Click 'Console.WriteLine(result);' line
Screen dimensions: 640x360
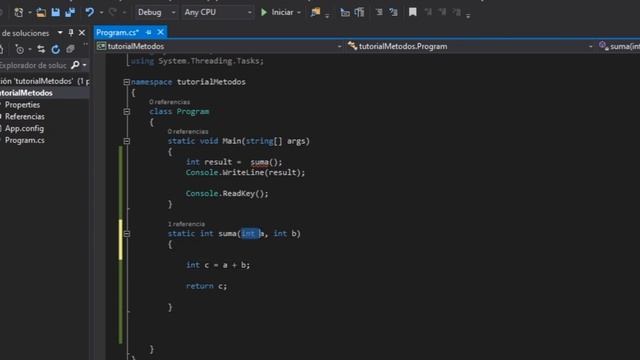click(x=245, y=173)
